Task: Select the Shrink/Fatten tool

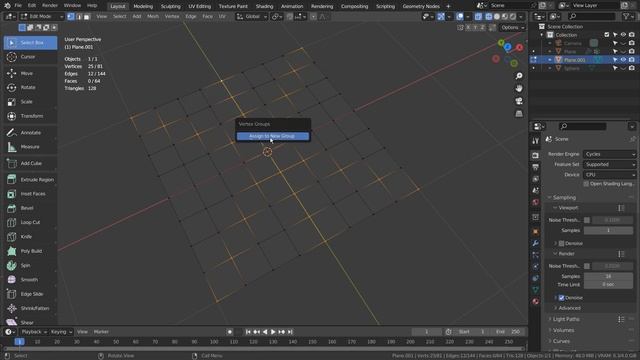Action: tap(31, 308)
